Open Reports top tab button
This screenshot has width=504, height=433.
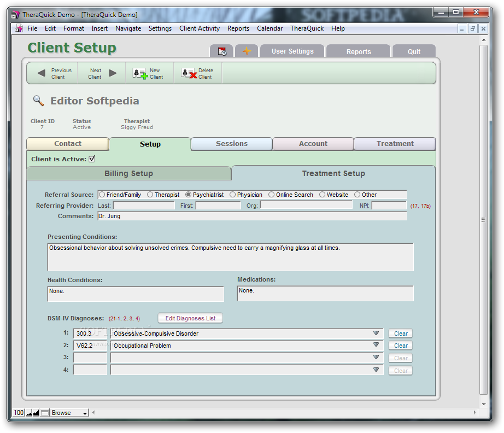[x=359, y=51]
